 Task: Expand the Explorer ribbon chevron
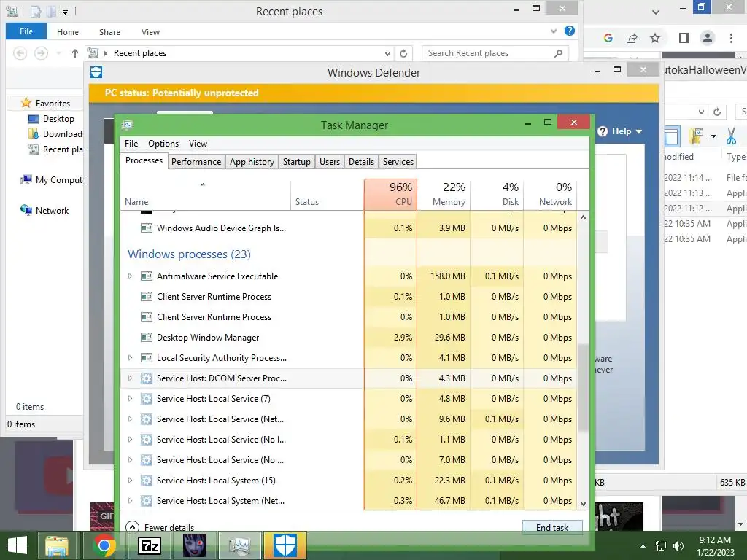(x=554, y=31)
